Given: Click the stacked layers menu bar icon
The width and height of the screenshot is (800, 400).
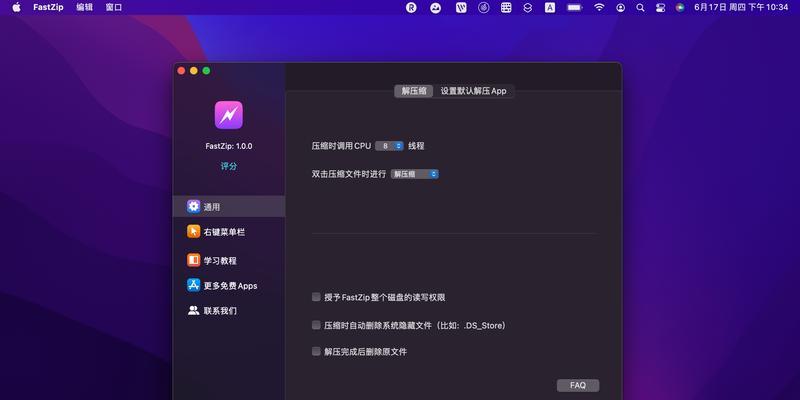Looking at the screenshot, I should pyautogui.click(x=528, y=8).
